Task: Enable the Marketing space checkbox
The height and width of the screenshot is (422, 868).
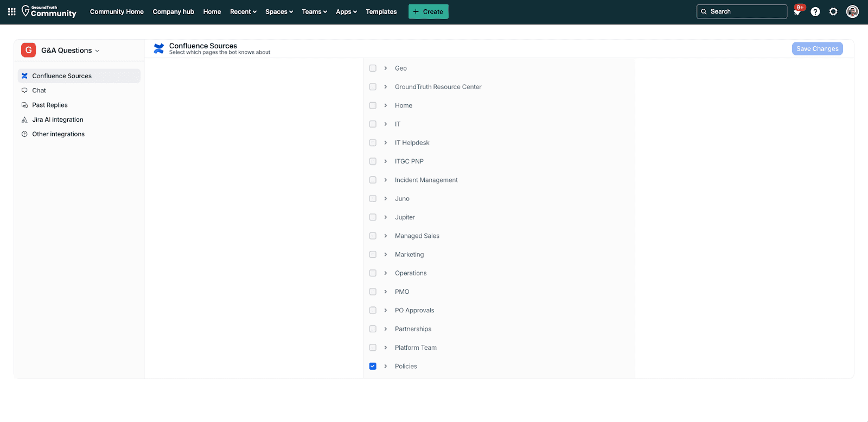Action: click(373, 255)
